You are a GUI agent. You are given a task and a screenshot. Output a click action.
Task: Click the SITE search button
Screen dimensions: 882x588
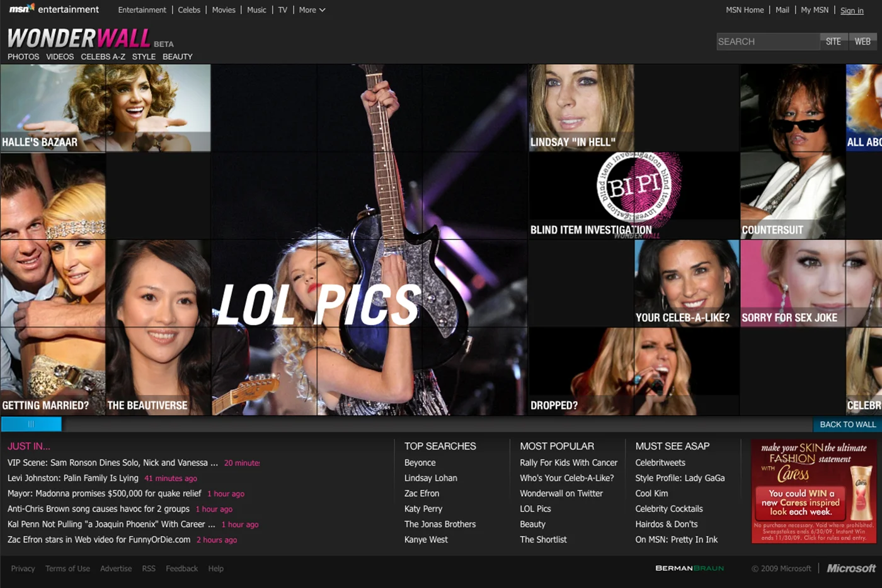pos(833,42)
